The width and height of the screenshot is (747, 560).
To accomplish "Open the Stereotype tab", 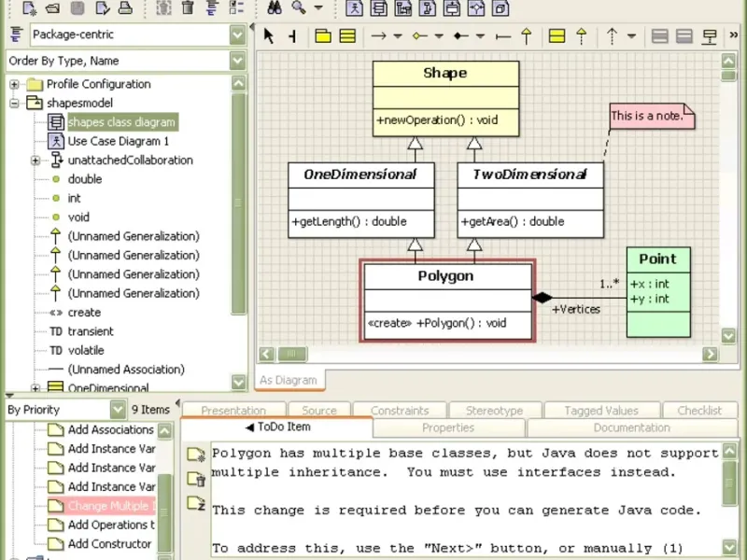I will coord(495,410).
